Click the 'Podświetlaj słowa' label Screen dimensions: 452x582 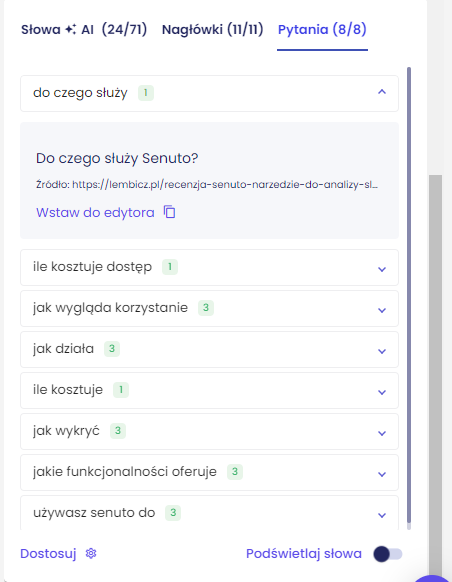pos(304,553)
